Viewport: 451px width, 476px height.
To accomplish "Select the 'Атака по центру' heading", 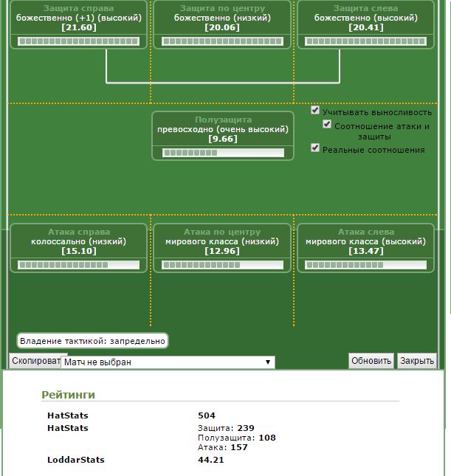I will [x=222, y=232].
